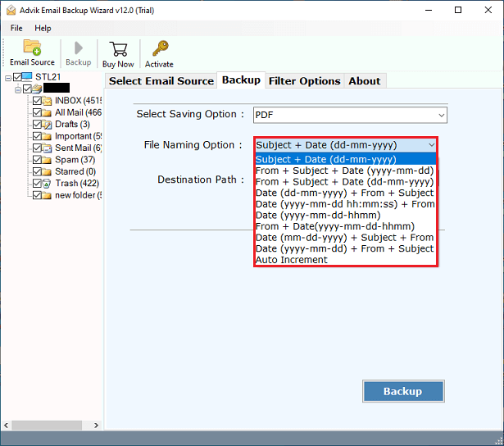Switch to Select Email Source tab
The image size is (504, 446).
click(x=161, y=80)
